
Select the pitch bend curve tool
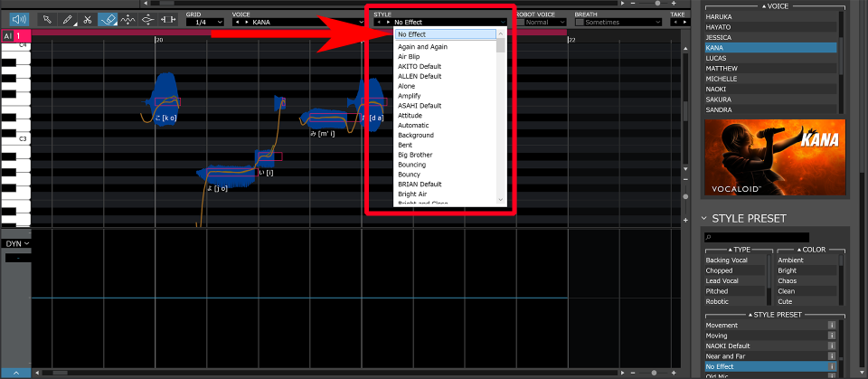(x=147, y=19)
